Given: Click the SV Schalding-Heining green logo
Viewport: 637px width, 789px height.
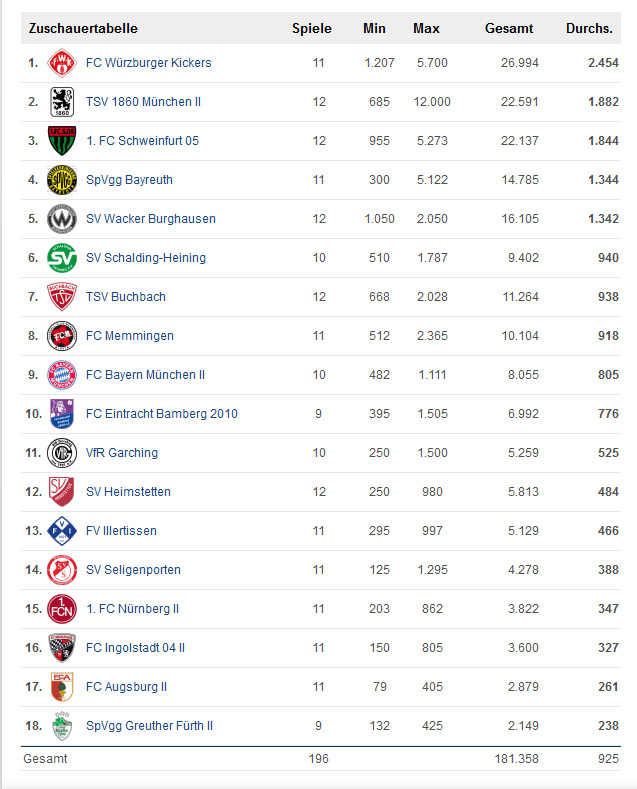Looking at the screenshot, I should pyautogui.click(x=62, y=258).
